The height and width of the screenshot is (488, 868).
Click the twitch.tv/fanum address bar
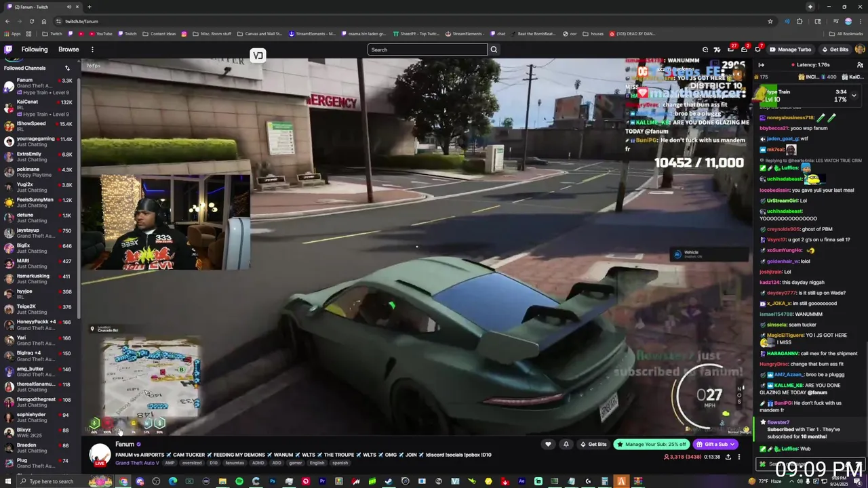tap(414, 21)
